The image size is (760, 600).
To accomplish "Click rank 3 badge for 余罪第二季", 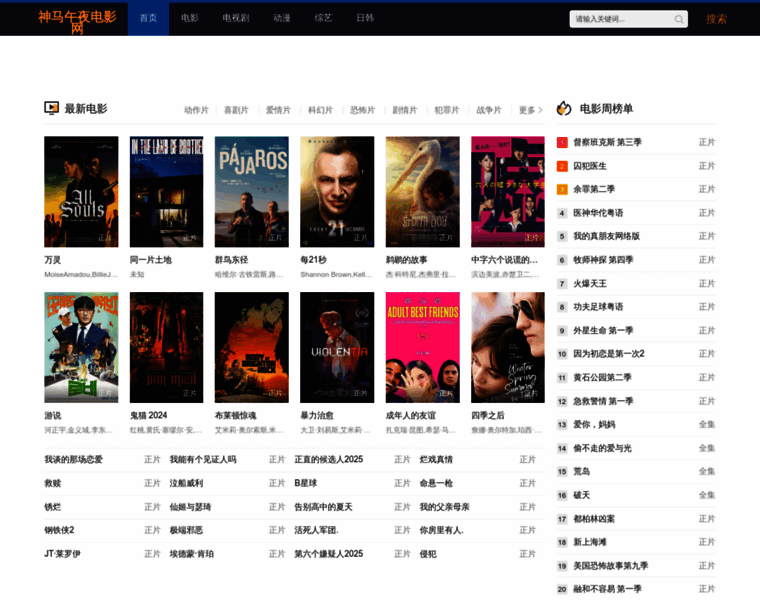I will coord(562,189).
